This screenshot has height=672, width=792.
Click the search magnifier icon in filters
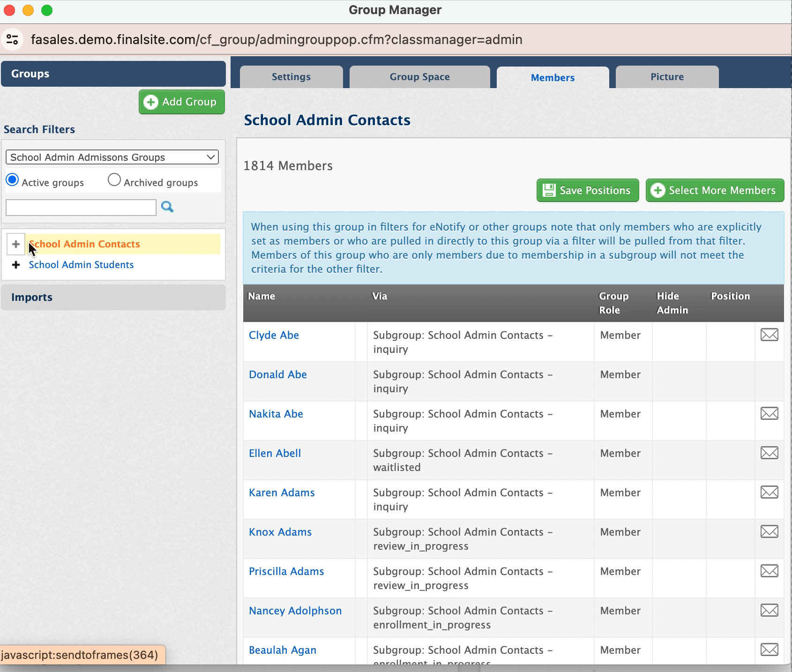pyautogui.click(x=167, y=207)
